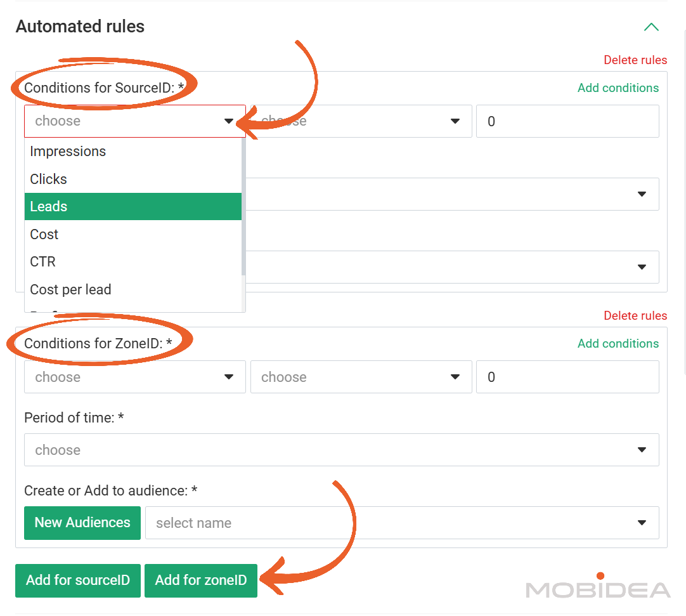Add conditions to the ZoneID rule
This screenshot has height=616, width=686.
(618, 344)
